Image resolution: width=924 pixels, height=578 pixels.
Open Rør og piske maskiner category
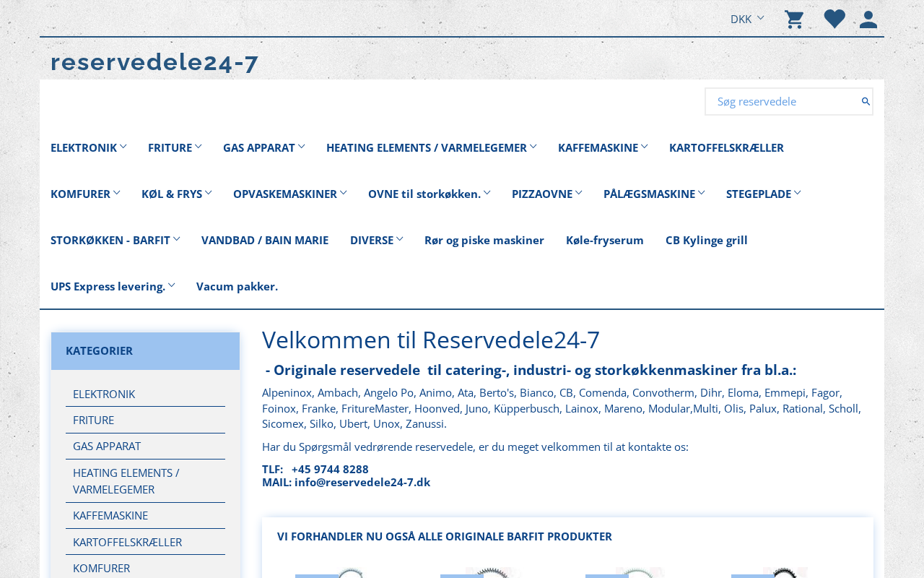click(484, 240)
